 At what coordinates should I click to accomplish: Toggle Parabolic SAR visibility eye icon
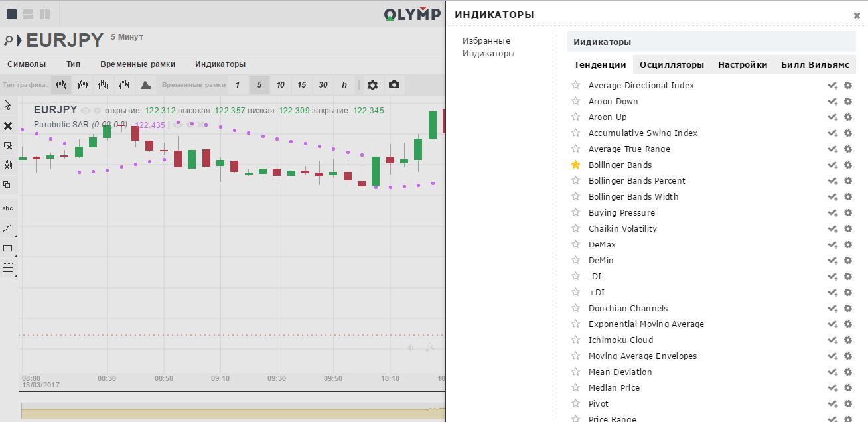(x=177, y=125)
